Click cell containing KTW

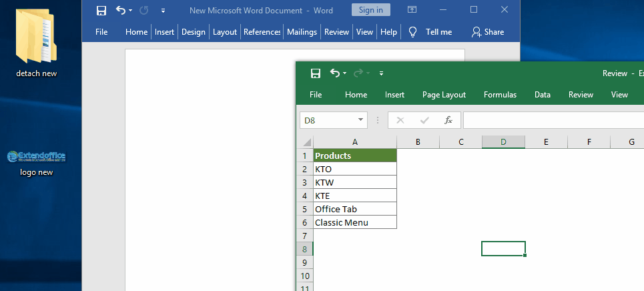[355, 182]
